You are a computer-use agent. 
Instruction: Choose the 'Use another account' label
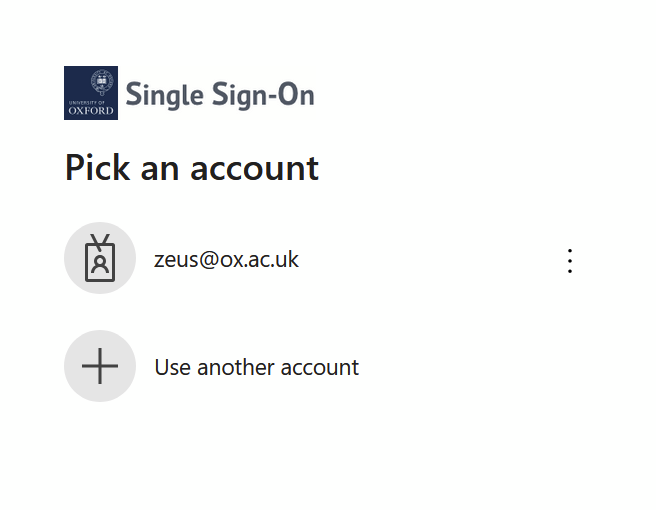[256, 367]
